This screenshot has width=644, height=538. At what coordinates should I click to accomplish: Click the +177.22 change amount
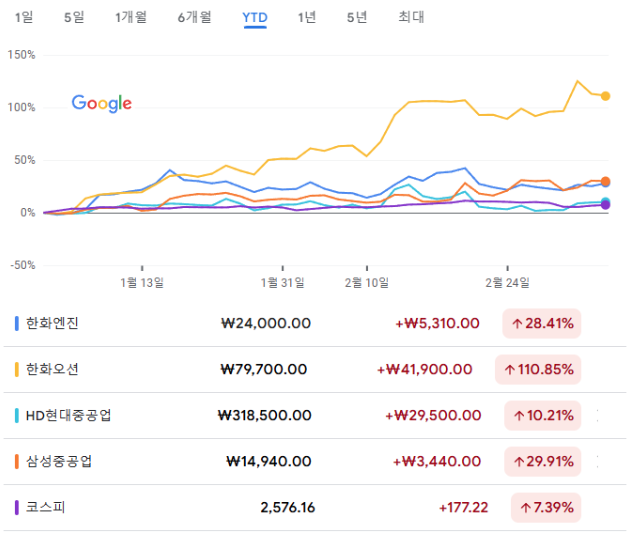(x=463, y=508)
